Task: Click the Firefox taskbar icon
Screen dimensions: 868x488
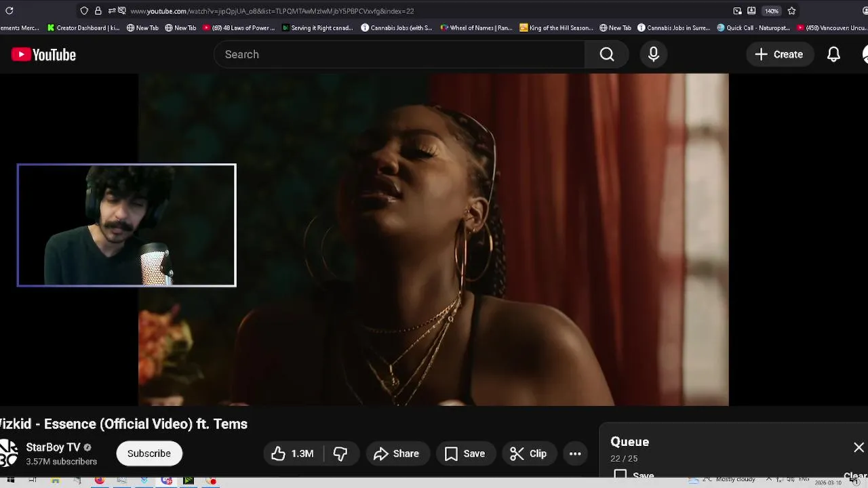Action: 100,481
